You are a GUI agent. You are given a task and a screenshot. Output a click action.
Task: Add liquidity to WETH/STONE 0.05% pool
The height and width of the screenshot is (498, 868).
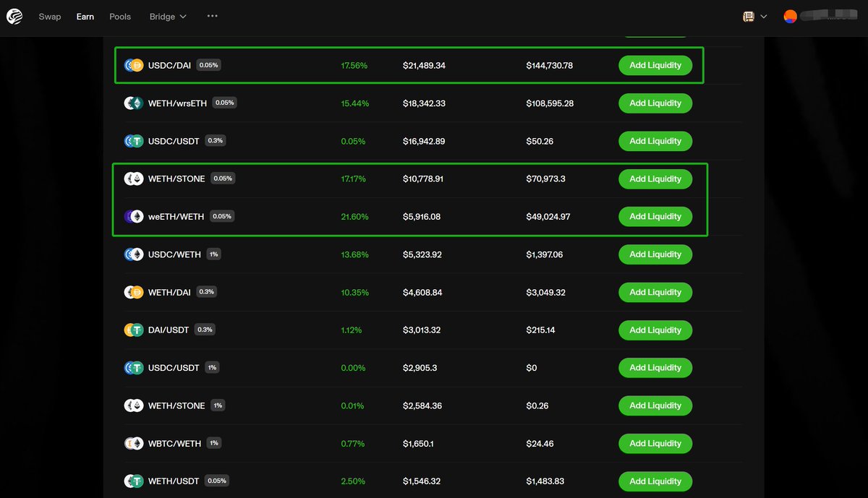pyautogui.click(x=655, y=179)
